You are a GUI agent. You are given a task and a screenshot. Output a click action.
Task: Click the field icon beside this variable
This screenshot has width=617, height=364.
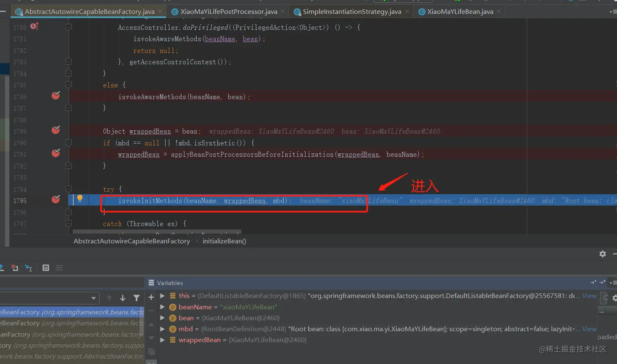click(x=172, y=296)
